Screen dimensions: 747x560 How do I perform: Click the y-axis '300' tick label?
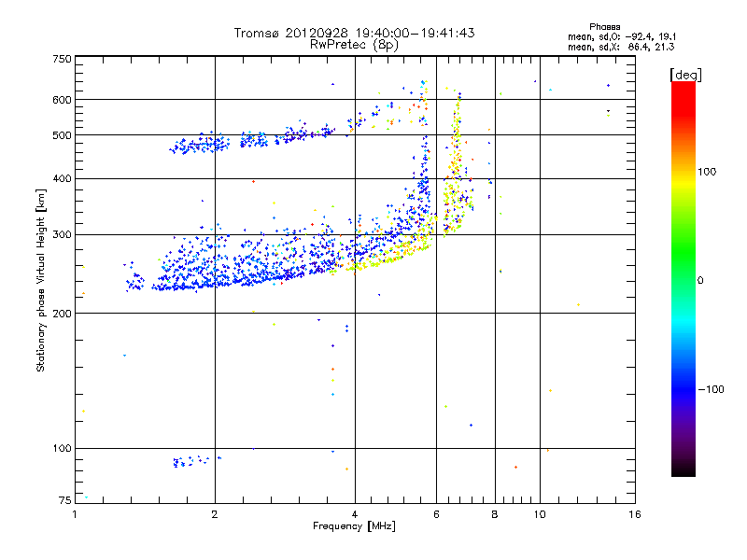click(x=62, y=235)
